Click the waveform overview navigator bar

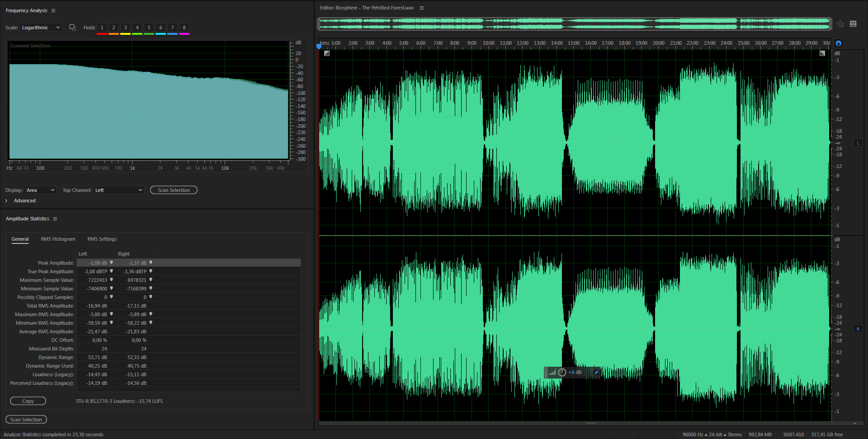point(575,24)
